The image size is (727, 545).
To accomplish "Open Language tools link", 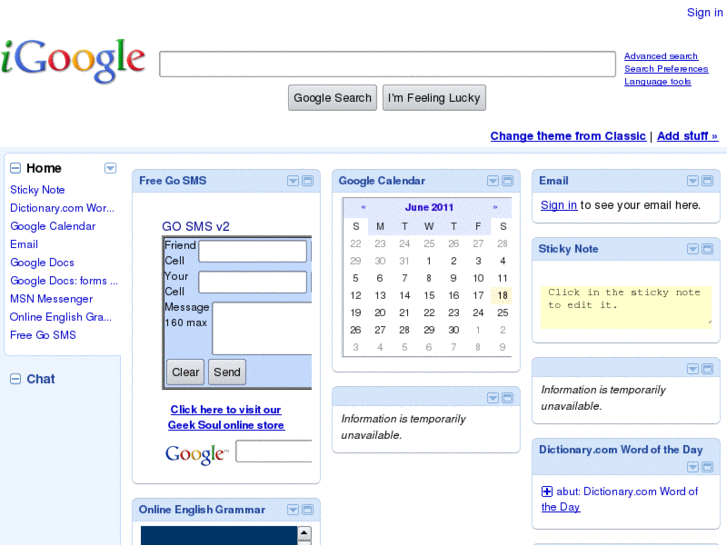I will (657, 82).
